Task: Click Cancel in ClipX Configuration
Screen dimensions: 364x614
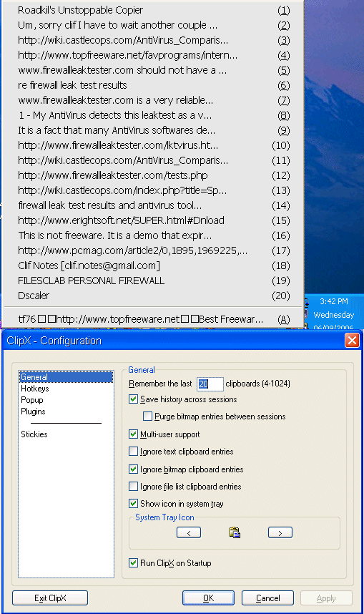Action: pyautogui.click(x=267, y=598)
